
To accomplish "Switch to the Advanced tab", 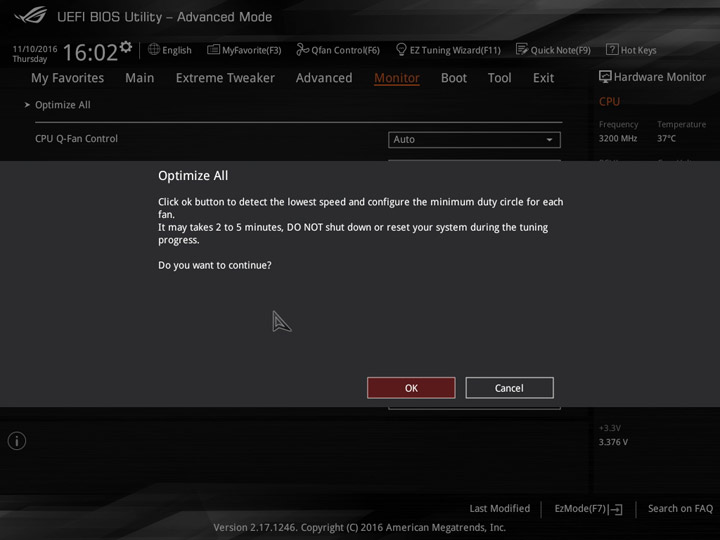I will [x=324, y=78].
